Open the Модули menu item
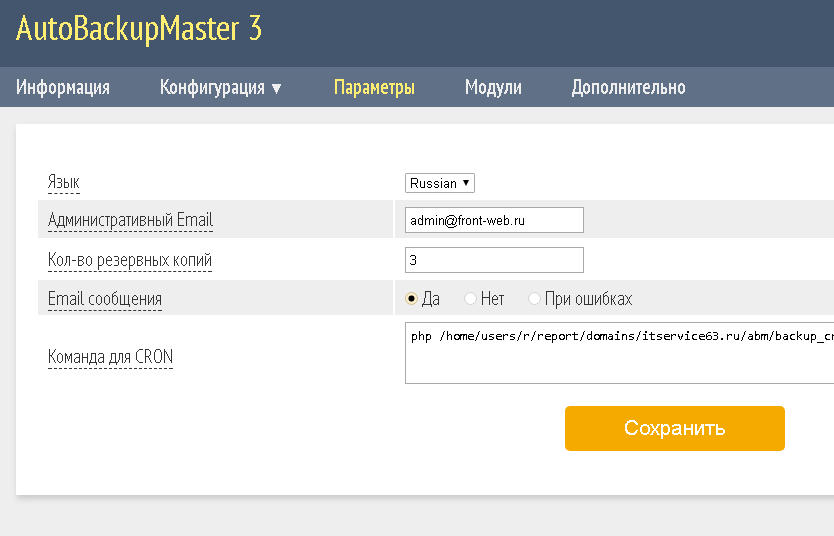The height and width of the screenshot is (536, 834). [493, 87]
